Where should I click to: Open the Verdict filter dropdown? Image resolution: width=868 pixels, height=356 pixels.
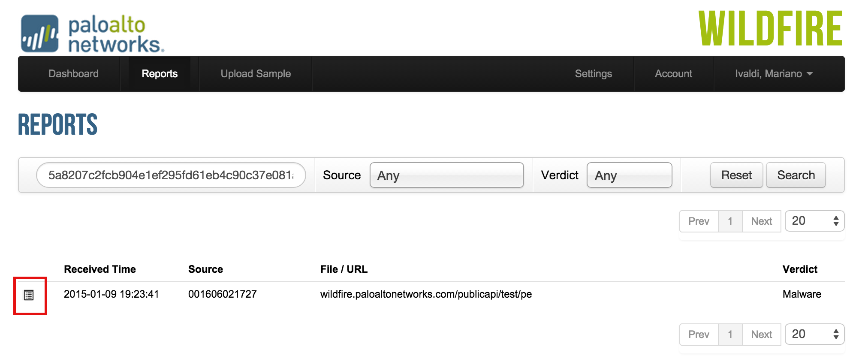[x=629, y=175]
